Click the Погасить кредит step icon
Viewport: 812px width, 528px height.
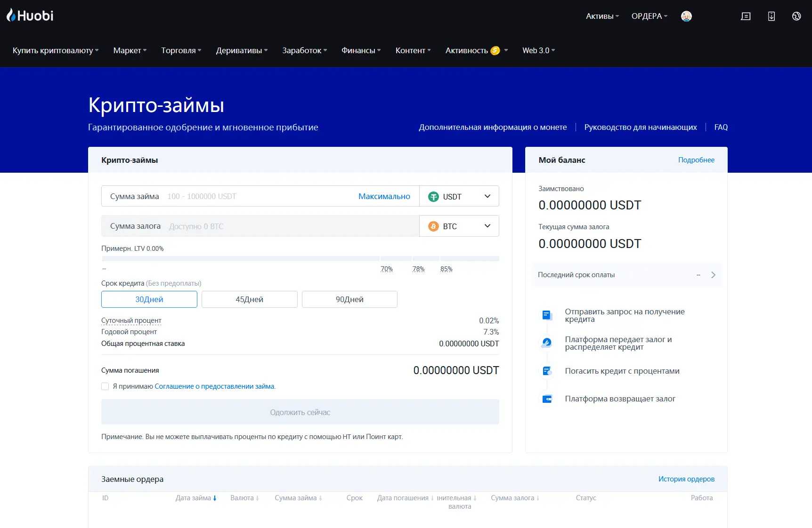547,371
